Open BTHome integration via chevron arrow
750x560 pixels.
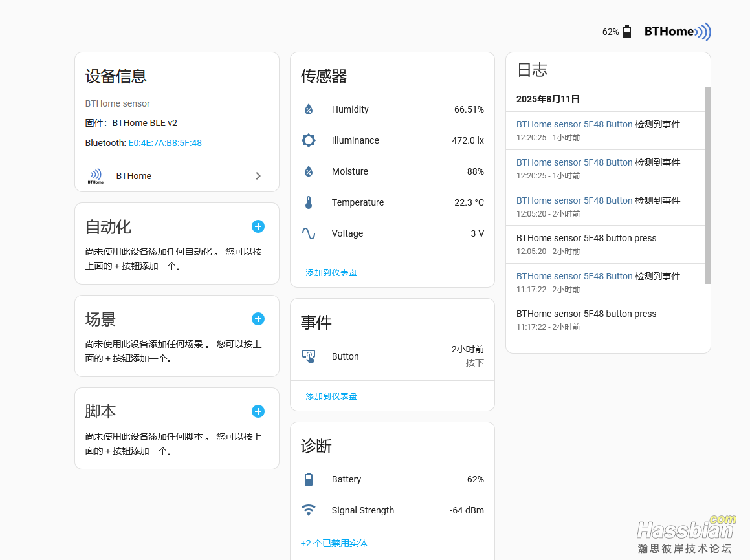[x=258, y=176]
